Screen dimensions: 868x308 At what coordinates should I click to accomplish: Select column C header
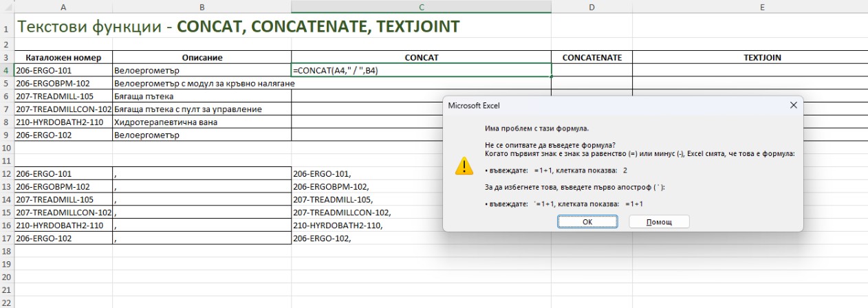421,6
